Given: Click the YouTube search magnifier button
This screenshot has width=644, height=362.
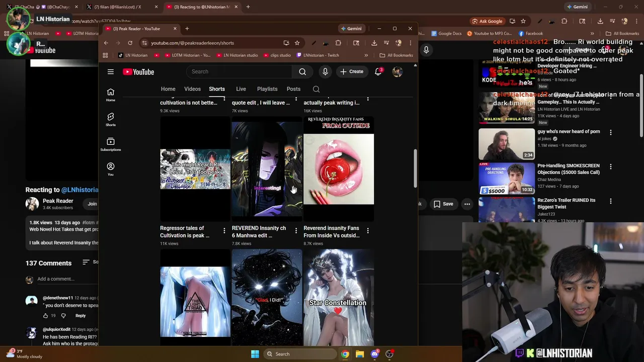Looking at the screenshot, I should (x=302, y=72).
